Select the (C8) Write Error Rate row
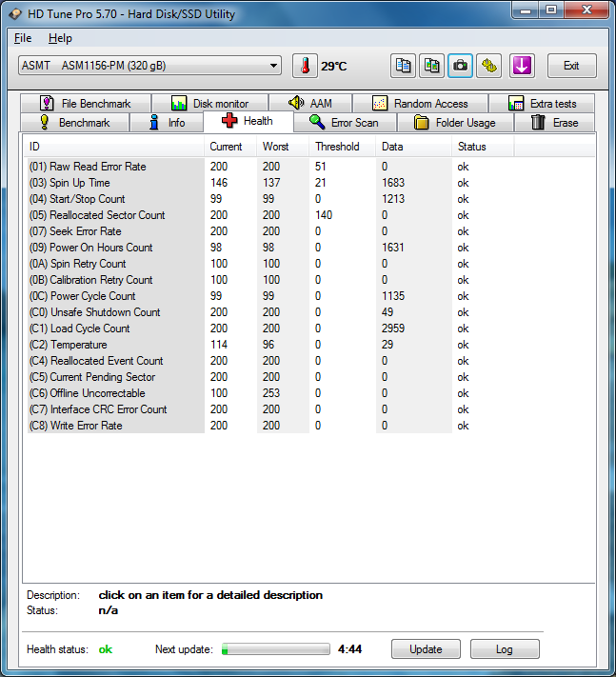The height and width of the screenshot is (677, 616). click(x=270, y=426)
